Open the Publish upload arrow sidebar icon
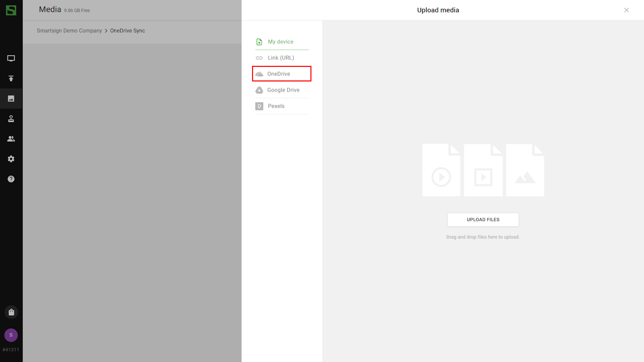 coord(11,78)
